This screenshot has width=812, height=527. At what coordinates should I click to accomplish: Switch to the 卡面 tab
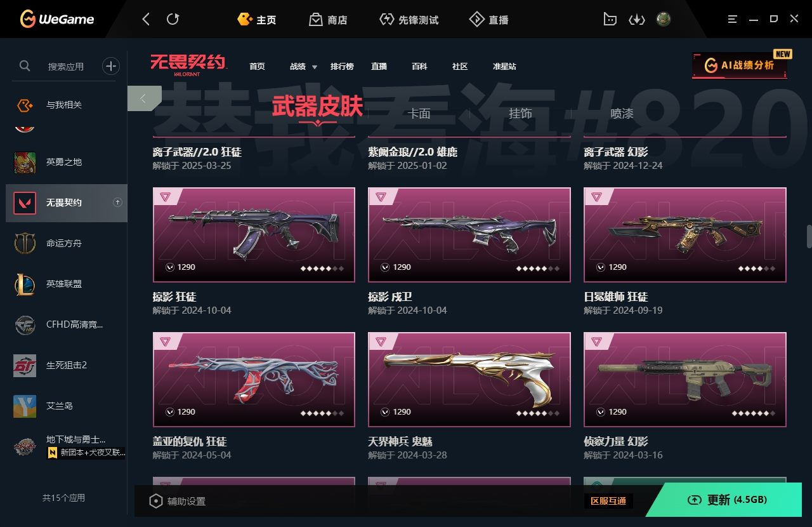[419, 114]
